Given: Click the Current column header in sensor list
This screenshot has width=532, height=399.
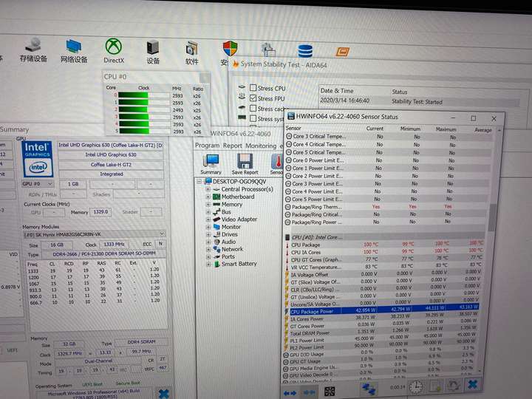Looking at the screenshot, I should tap(375, 129).
